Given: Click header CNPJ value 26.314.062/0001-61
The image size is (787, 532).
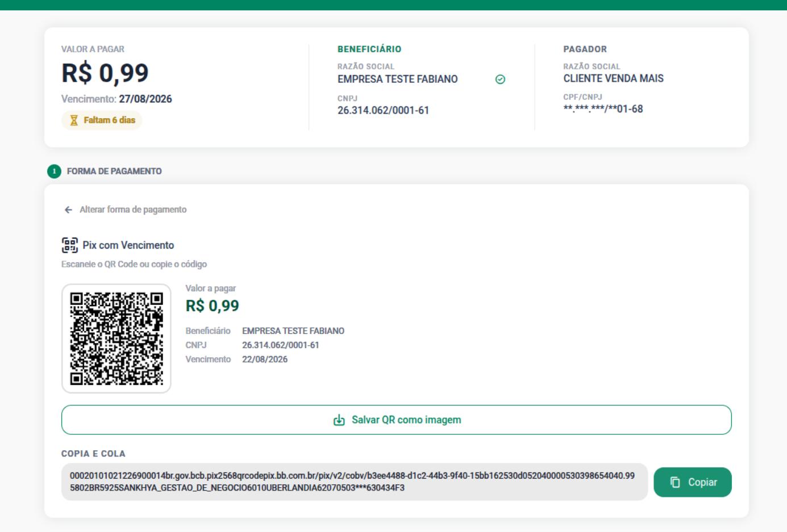Looking at the screenshot, I should point(384,111).
